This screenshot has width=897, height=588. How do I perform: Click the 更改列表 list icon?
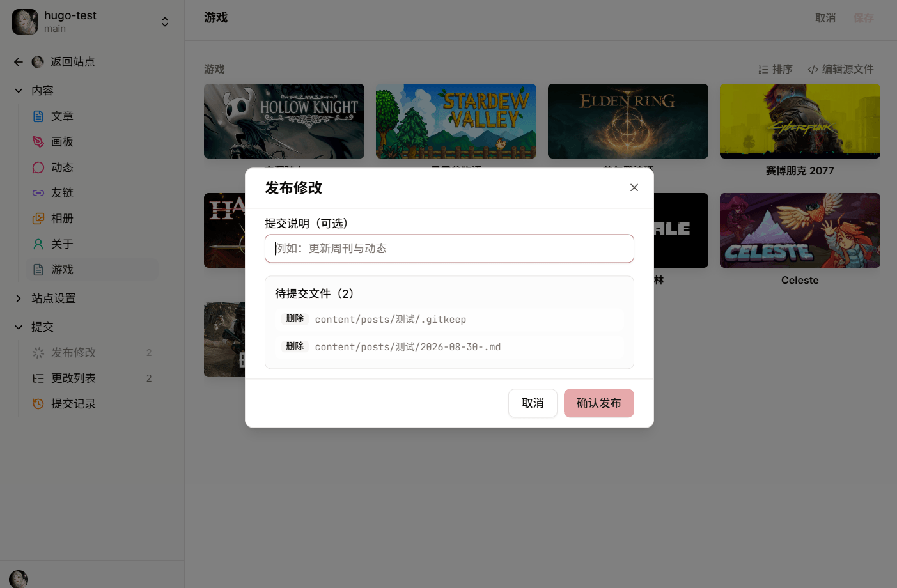pos(38,378)
